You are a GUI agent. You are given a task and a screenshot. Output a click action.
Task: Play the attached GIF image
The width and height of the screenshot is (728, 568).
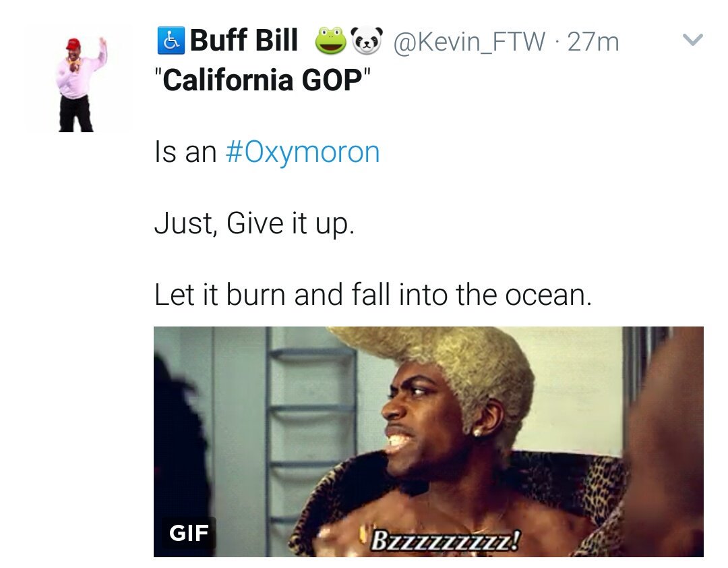click(x=429, y=442)
